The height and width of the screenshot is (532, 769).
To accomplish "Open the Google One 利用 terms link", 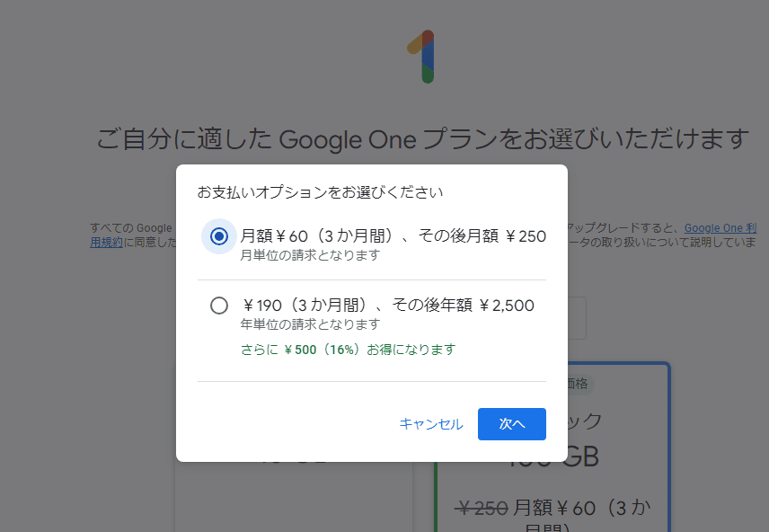I will coord(720,228).
